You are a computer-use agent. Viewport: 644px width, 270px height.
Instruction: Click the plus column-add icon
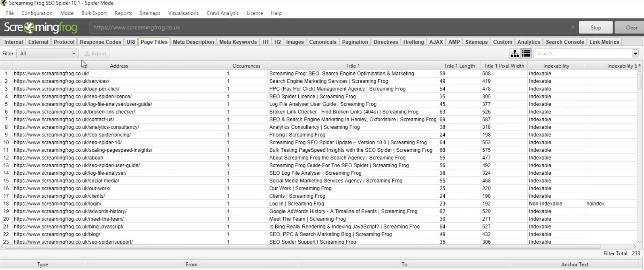(640, 65)
